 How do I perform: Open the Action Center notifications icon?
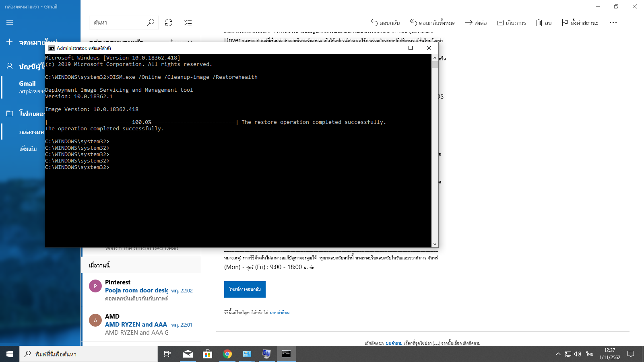coord(631,354)
